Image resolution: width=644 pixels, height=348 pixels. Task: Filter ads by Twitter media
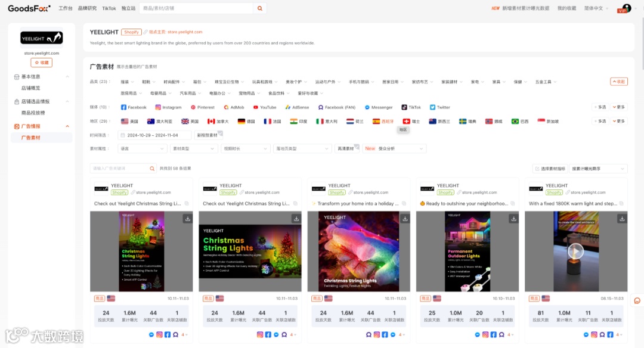pos(440,107)
